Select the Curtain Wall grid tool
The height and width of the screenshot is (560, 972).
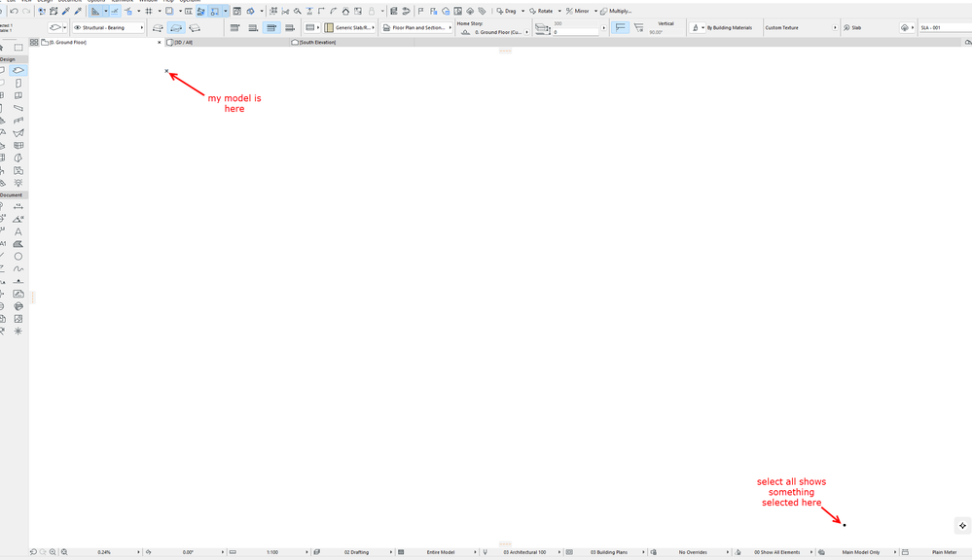(x=18, y=146)
